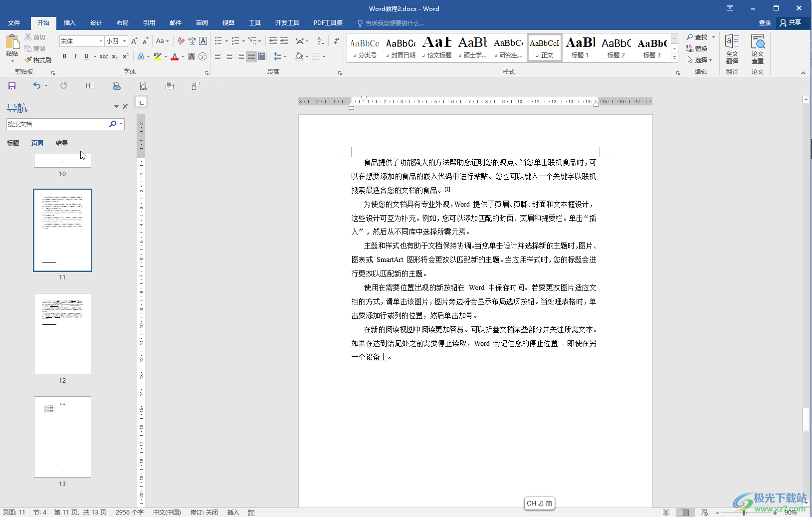Open the 引用 (References) ribbon tab
Viewport: 812px width, 517px height.
coord(149,23)
